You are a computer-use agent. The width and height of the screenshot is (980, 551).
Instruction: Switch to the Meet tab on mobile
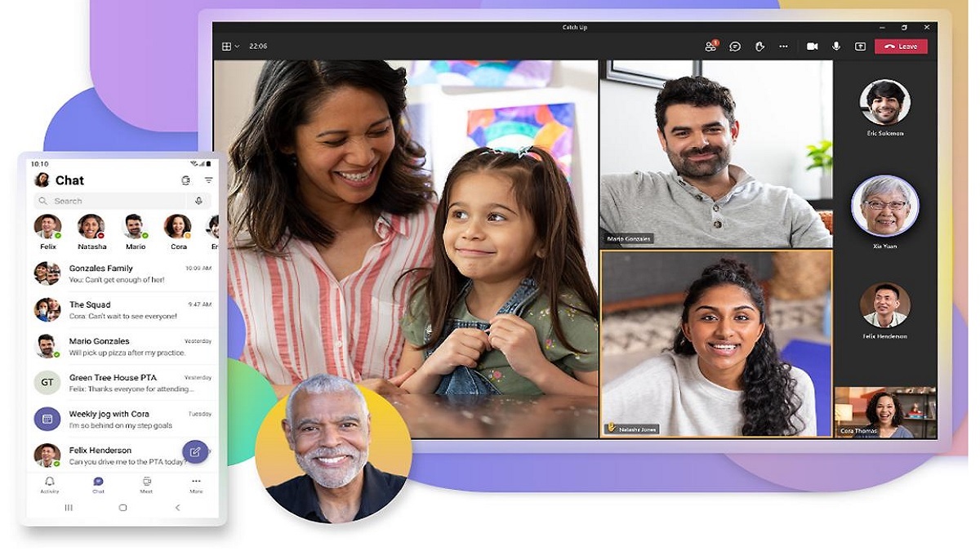click(x=147, y=484)
